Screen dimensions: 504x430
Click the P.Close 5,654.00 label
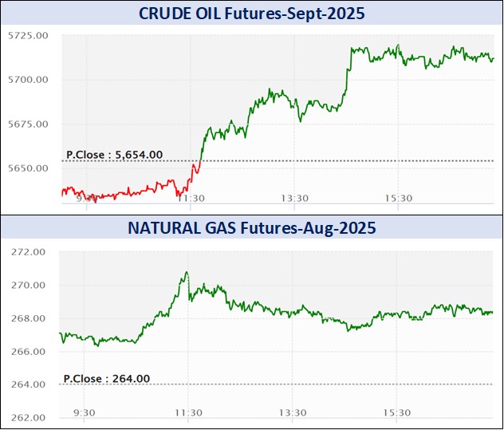pyautogui.click(x=114, y=155)
